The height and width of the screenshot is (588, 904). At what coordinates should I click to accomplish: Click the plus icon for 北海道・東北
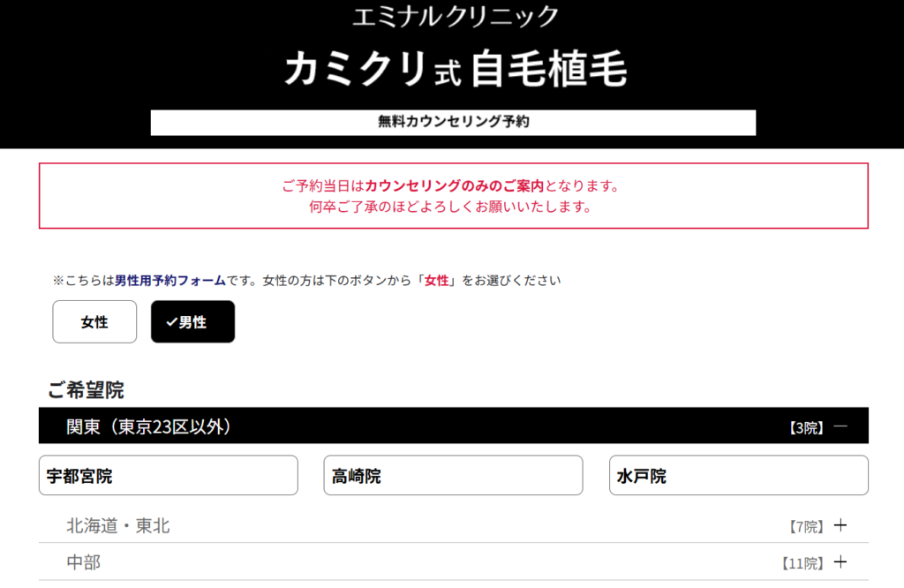[x=840, y=525]
